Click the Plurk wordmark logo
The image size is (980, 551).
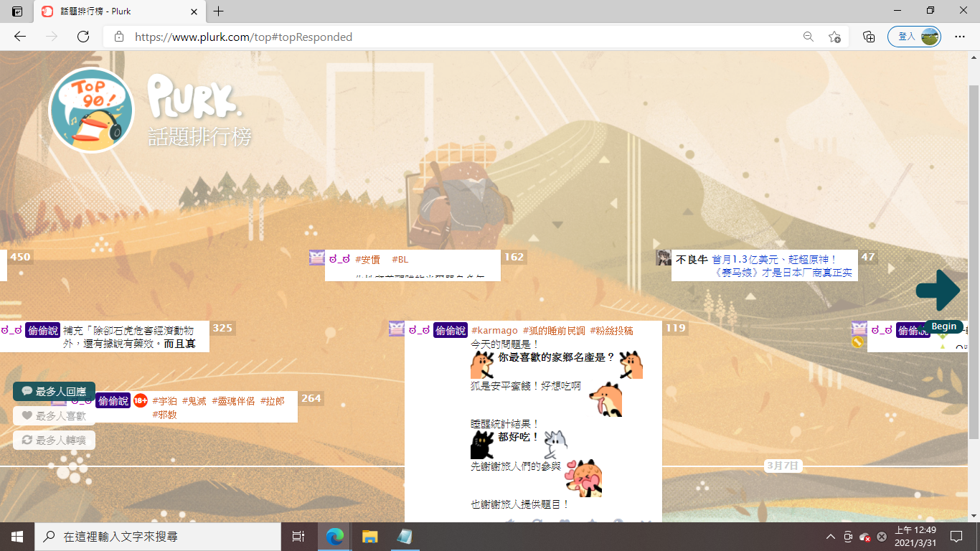(194, 98)
